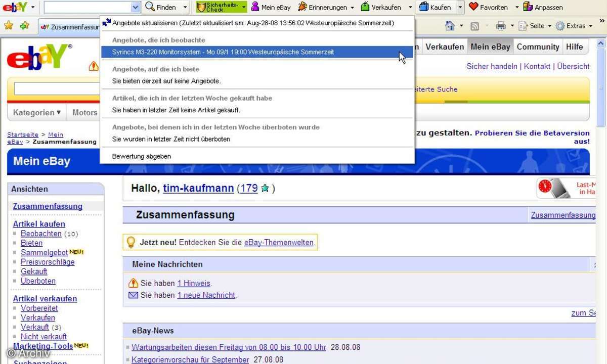The width and height of the screenshot is (607, 364).
Task: Open the 179 feedback score link
Action: pos(249,188)
